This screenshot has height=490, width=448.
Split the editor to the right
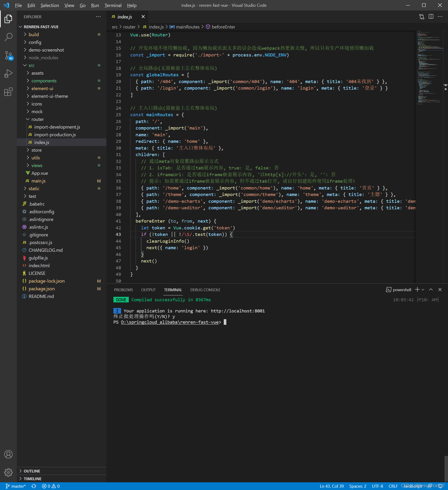[x=431, y=17]
